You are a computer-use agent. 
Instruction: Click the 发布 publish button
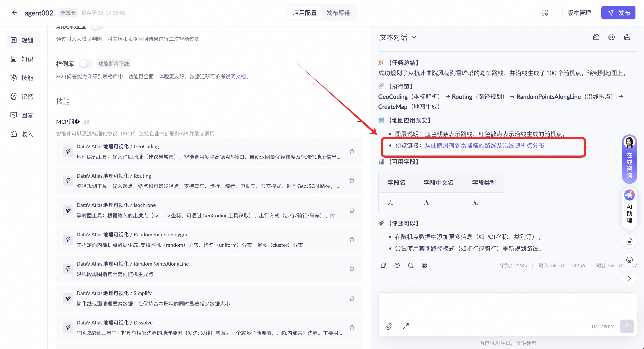tap(618, 13)
